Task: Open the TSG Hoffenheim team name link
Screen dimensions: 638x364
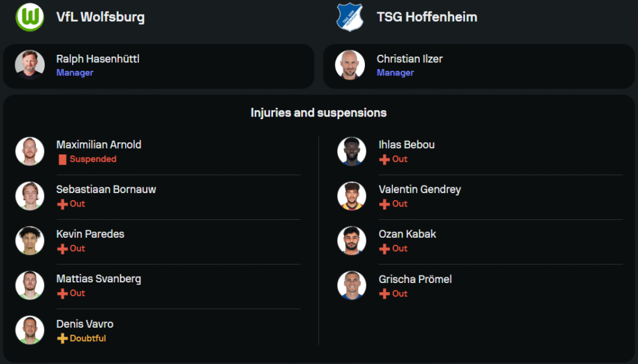Action: (x=427, y=17)
